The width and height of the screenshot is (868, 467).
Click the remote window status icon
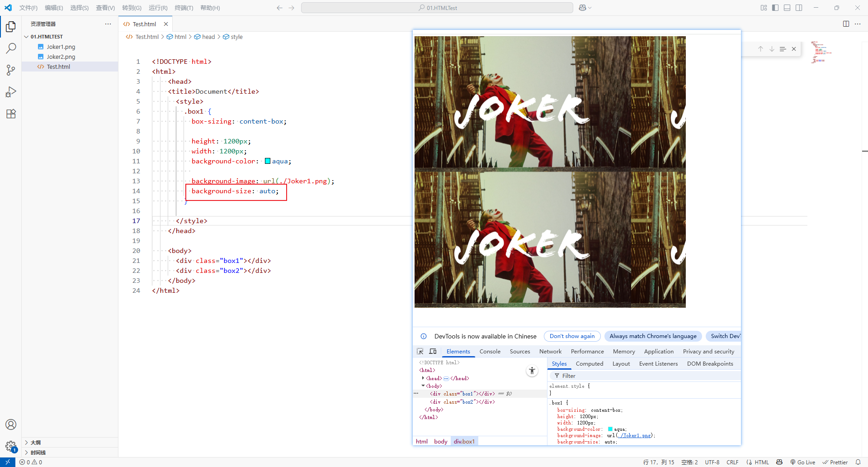pos(8,462)
